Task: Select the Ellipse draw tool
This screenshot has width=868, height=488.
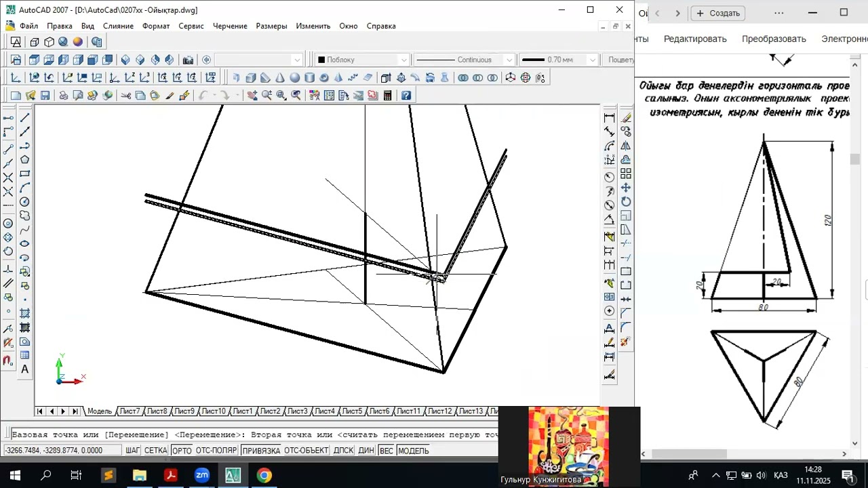Action: [x=25, y=243]
